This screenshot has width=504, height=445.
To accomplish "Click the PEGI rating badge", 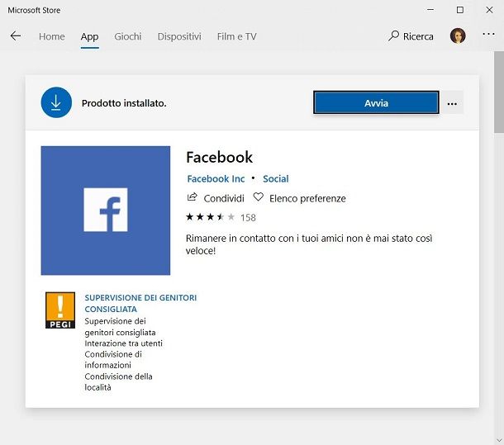I will (60, 310).
